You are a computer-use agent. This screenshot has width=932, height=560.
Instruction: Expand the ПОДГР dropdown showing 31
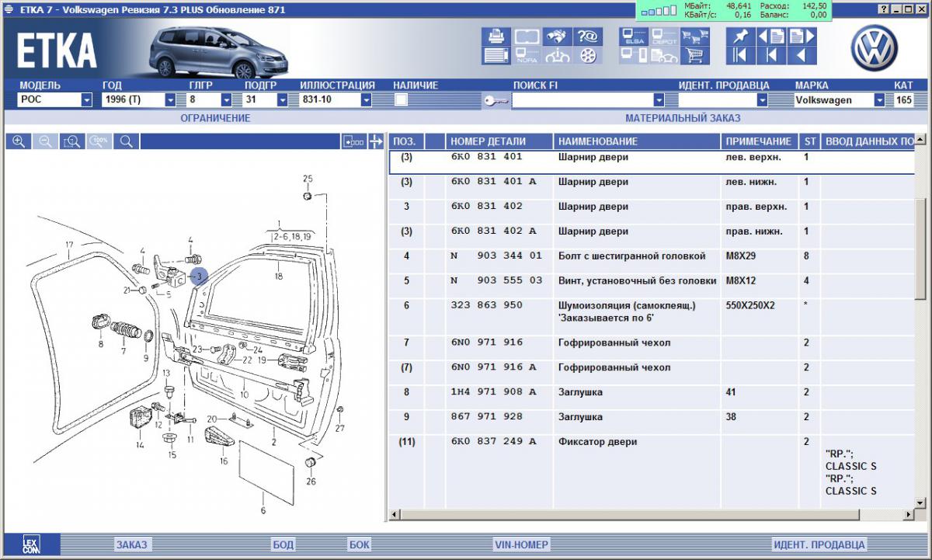266,100
